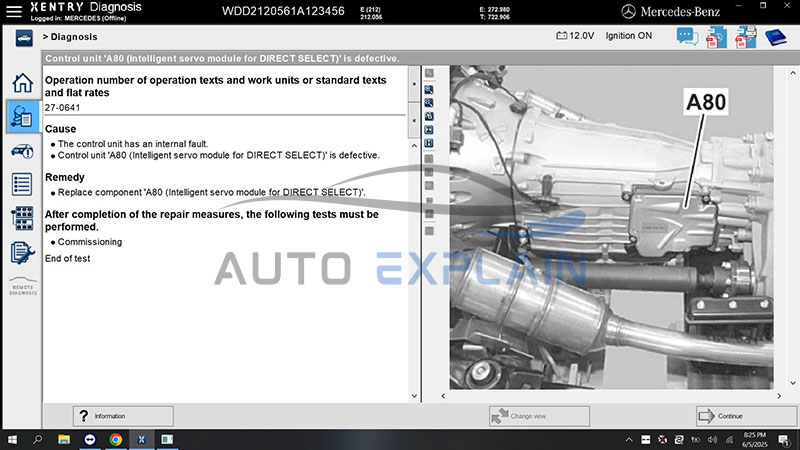Click the 'Replace component A80' remedy line
Viewport: 800px width, 450px height.
pyautogui.click(x=211, y=192)
